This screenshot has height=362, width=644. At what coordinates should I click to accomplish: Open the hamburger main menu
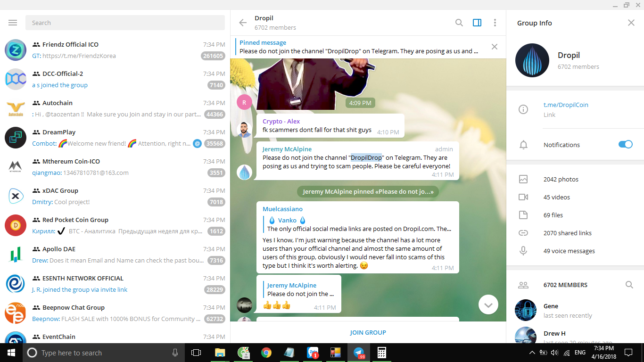(13, 23)
